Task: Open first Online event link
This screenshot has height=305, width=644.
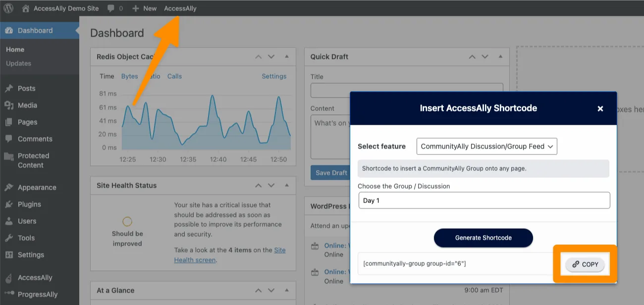Action: tap(337, 246)
